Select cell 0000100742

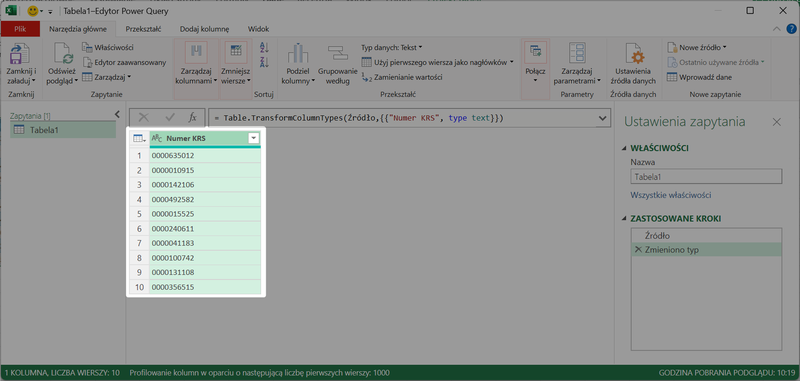pos(205,258)
